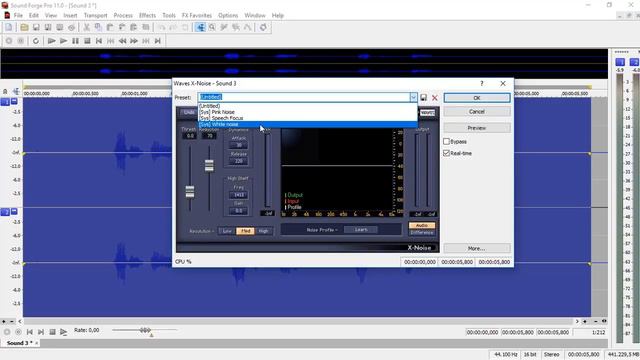Click the Pause button in transport toolbar
This screenshot has height=360, width=640.
pyautogui.click(x=75, y=41)
